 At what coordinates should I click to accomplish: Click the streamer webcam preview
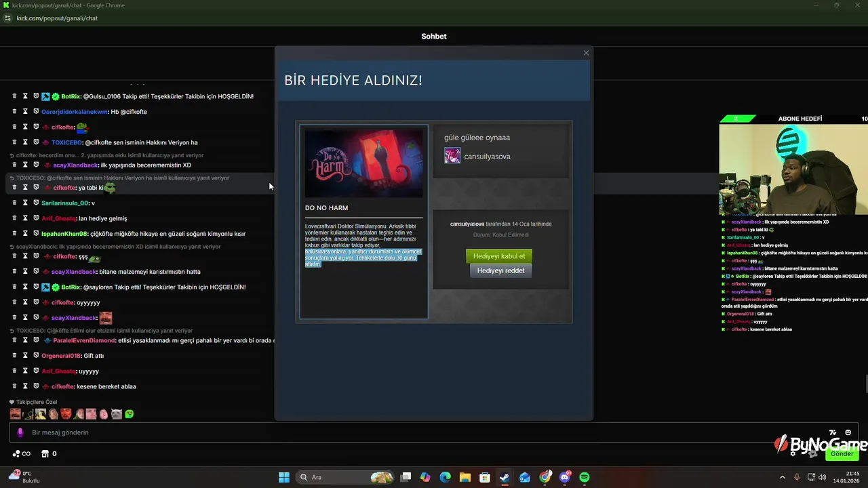coord(793,169)
